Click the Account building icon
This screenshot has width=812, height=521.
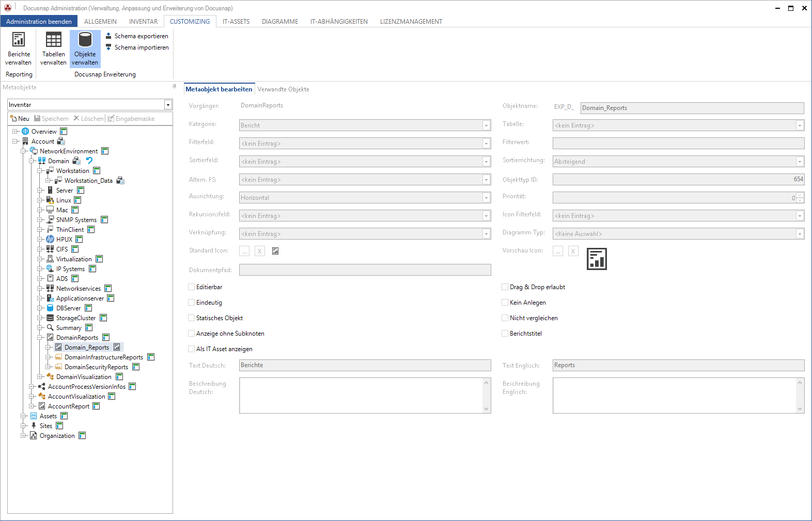click(25, 141)
